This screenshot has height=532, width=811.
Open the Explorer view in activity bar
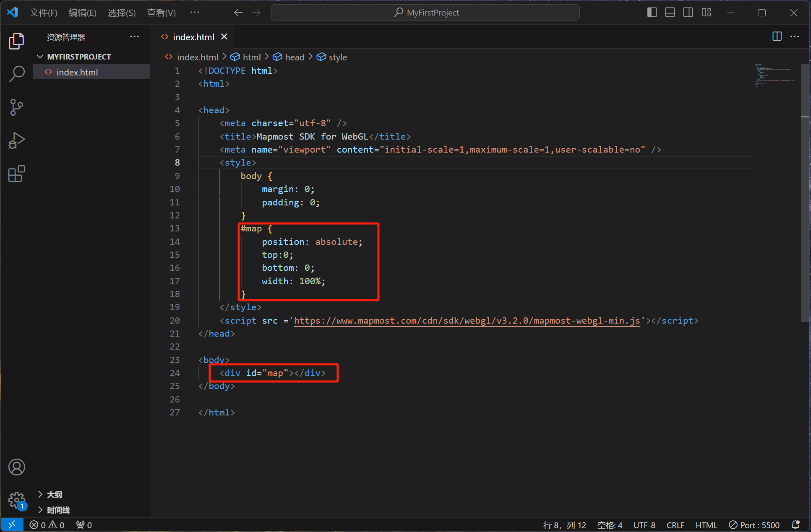(16, 41)
